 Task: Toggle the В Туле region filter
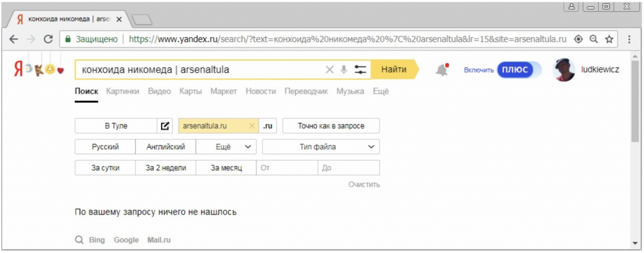pyautogui.click(x=116, y=126)
